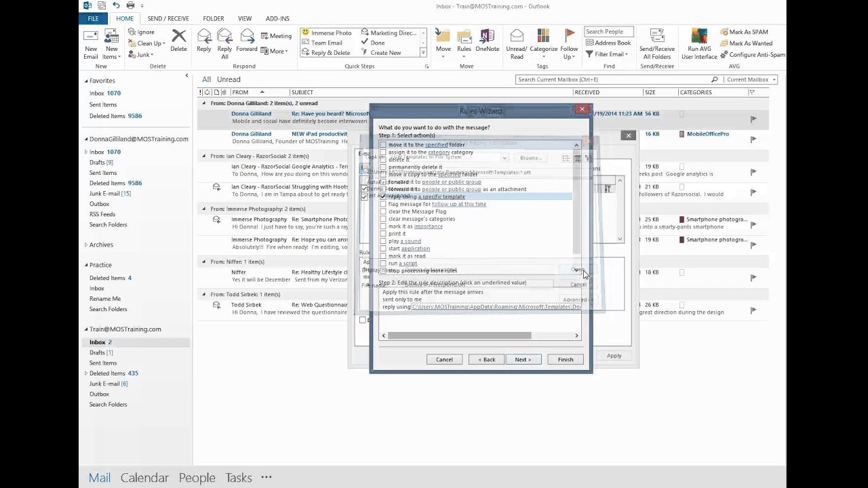Click Mark As Wanted

click(746, 43)
